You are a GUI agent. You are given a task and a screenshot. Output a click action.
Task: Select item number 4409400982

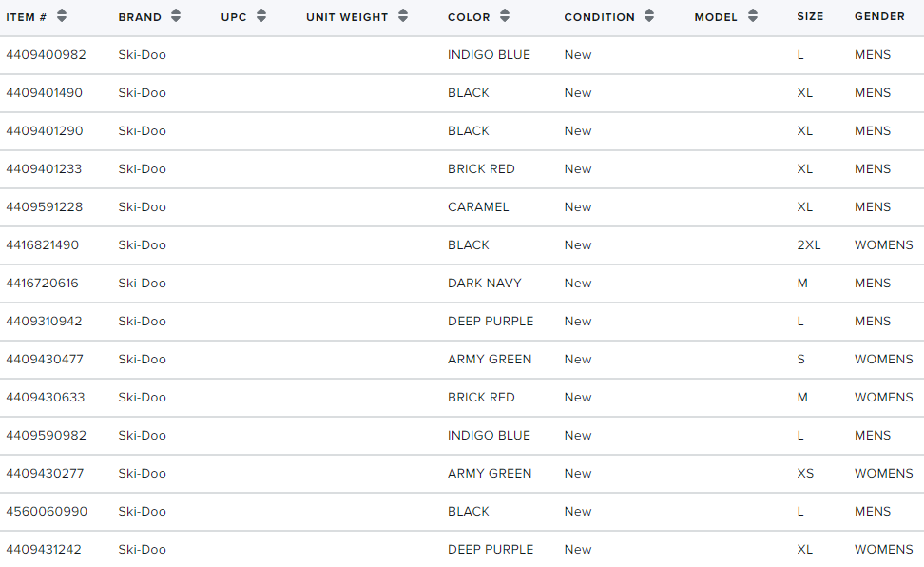[46, 55]
